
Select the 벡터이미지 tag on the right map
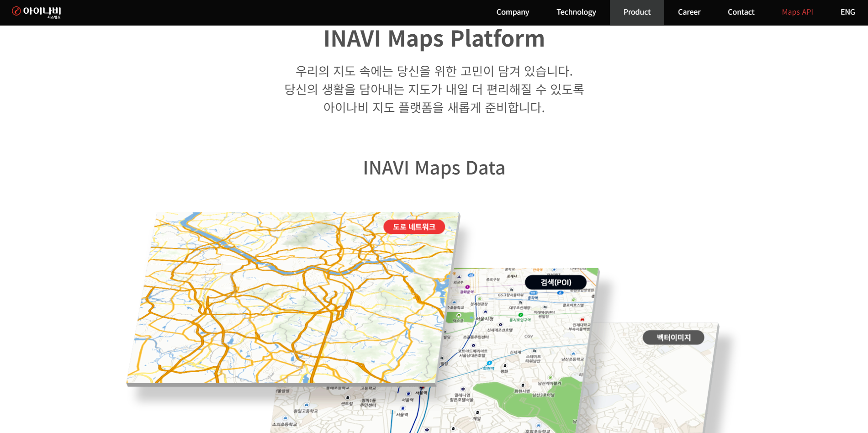673,338
